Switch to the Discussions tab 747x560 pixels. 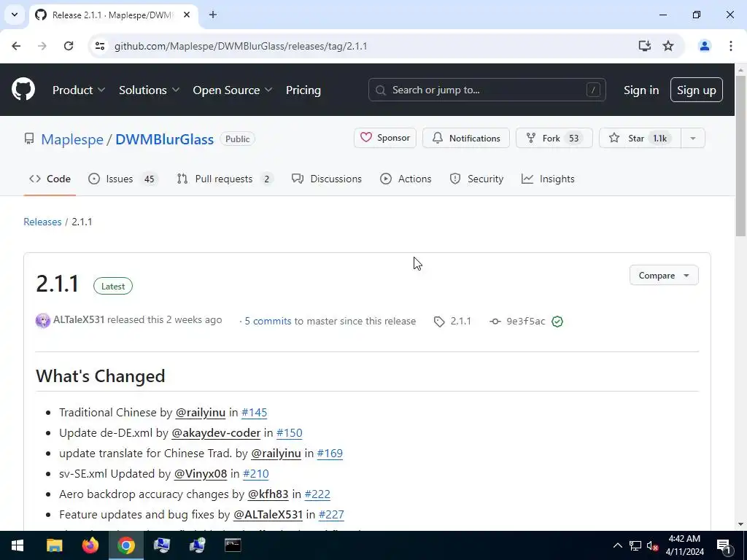[x=327, y=179]
